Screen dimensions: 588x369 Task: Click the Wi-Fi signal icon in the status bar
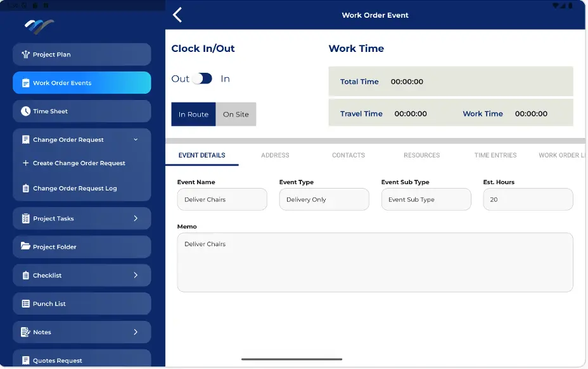pos(556,5)
